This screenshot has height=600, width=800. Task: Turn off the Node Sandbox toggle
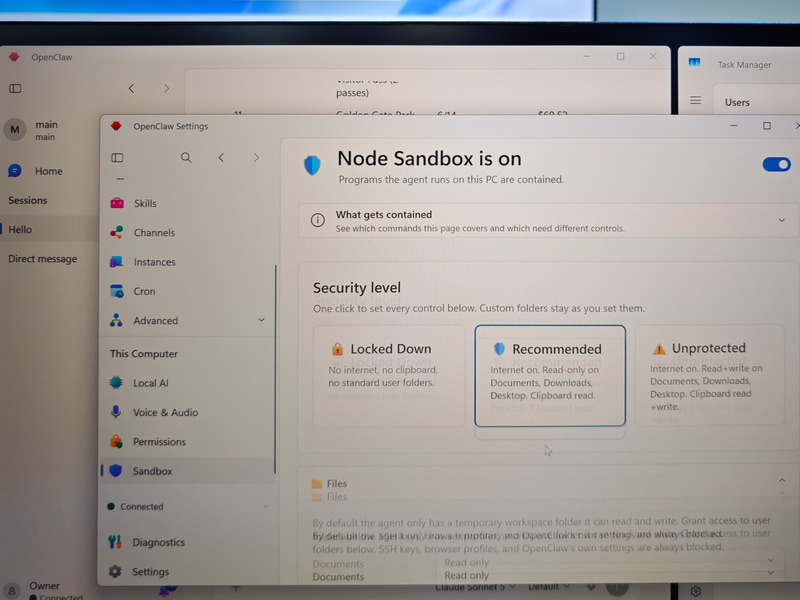coord(776,164)
